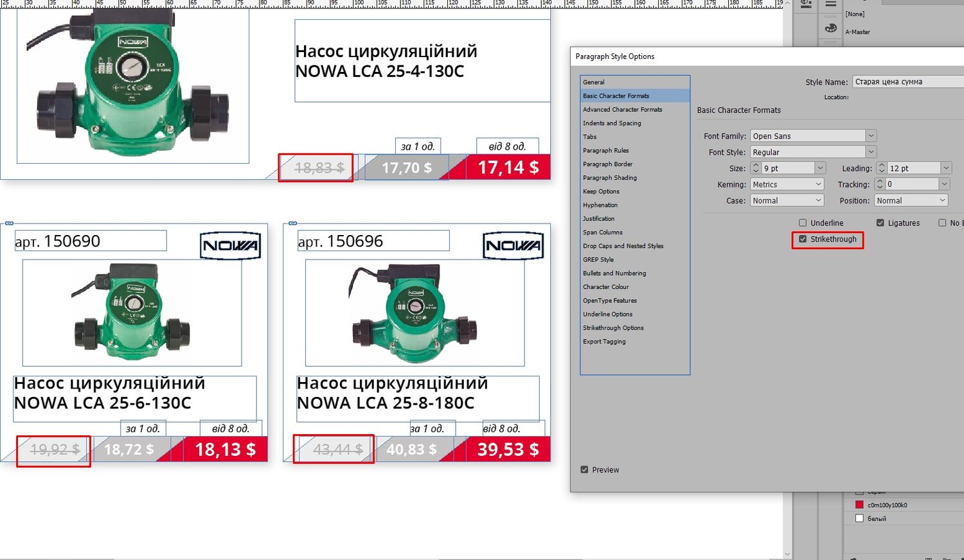Uncheck the Strikethrough checkbox
Image resolution: width=964 pixels, height=560 pixels.
point(803,239)
